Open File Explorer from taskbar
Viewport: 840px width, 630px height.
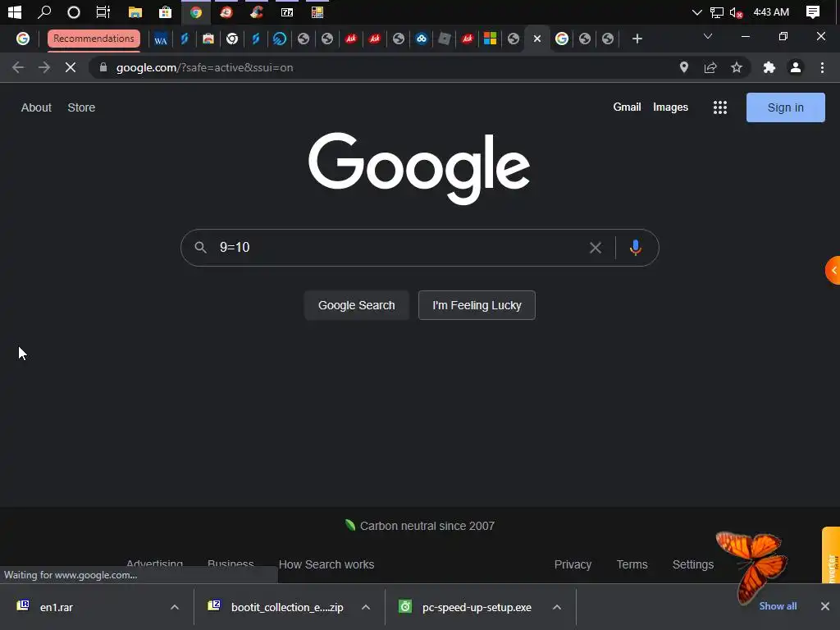(x=135, y=11)
